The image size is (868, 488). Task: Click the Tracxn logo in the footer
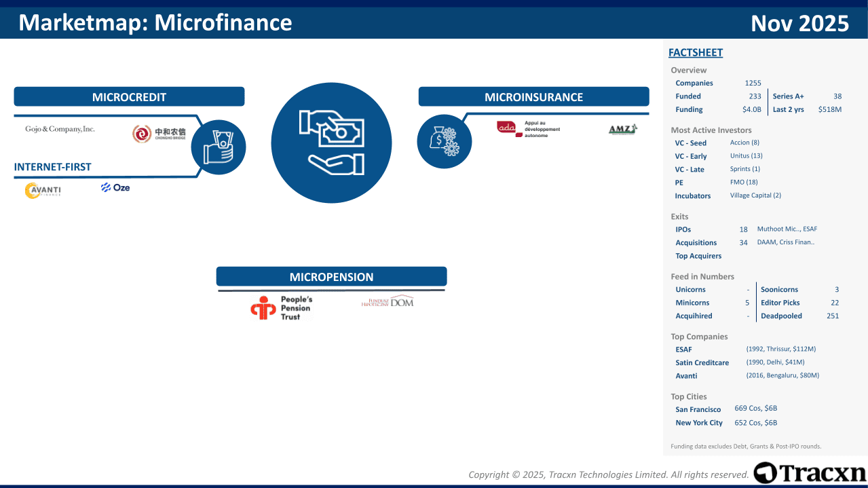[810, 473]
